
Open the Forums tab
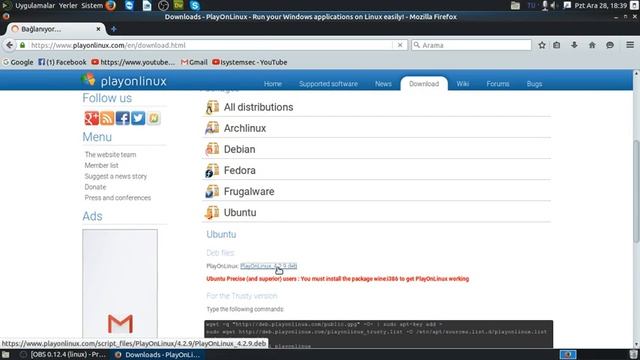pyautogui.click(x=498, y=84)
